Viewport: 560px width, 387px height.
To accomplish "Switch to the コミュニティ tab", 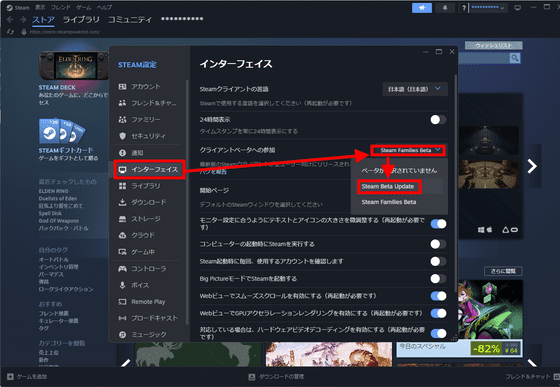I will (x=130, y=20).
